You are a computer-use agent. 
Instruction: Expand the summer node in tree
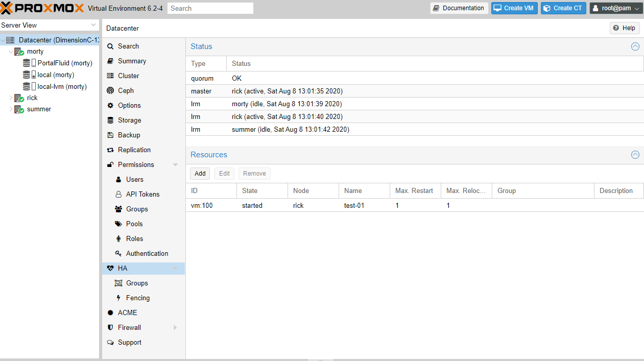(x=11, y=109)
